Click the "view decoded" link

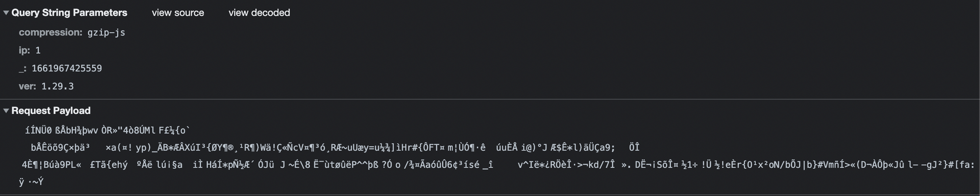coord(259,13)
